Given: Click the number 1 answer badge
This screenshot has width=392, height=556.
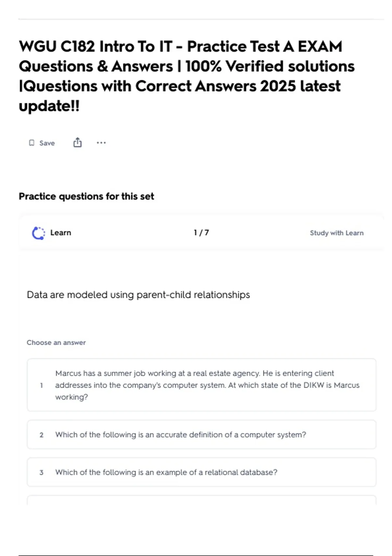Looking at the screenshot, I should click(41, 385).
